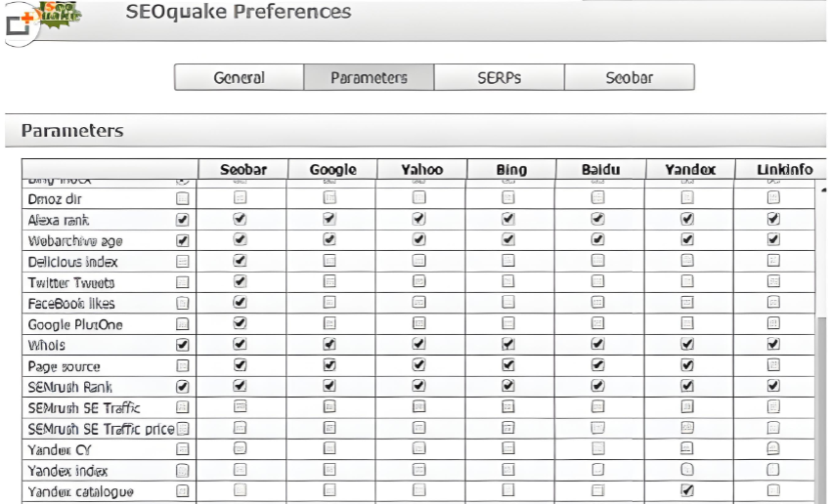The image size is (832, 504).
Task: Open the General tab
Action: (x=239, y=78)
